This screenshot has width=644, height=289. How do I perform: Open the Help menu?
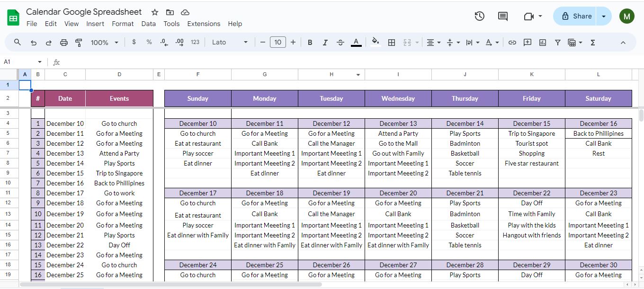235,24
